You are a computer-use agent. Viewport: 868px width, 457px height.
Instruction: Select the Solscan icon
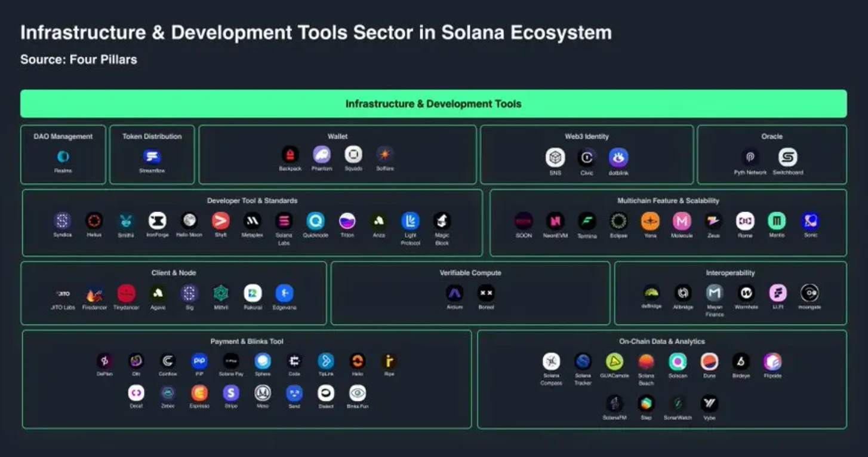pos(678,361)
